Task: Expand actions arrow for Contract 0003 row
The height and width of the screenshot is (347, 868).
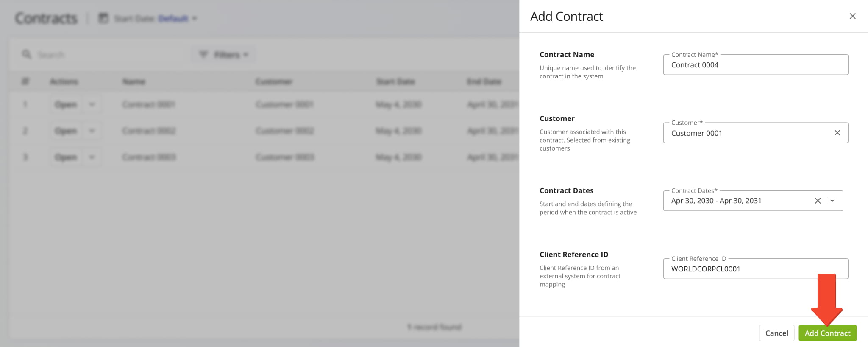Action: click(92, 157)
